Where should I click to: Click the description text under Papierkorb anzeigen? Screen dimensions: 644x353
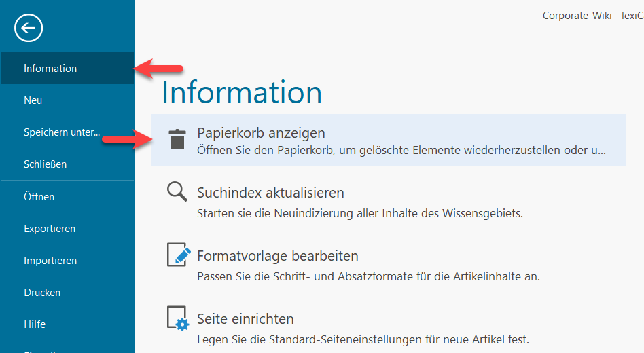pos(401,150)
